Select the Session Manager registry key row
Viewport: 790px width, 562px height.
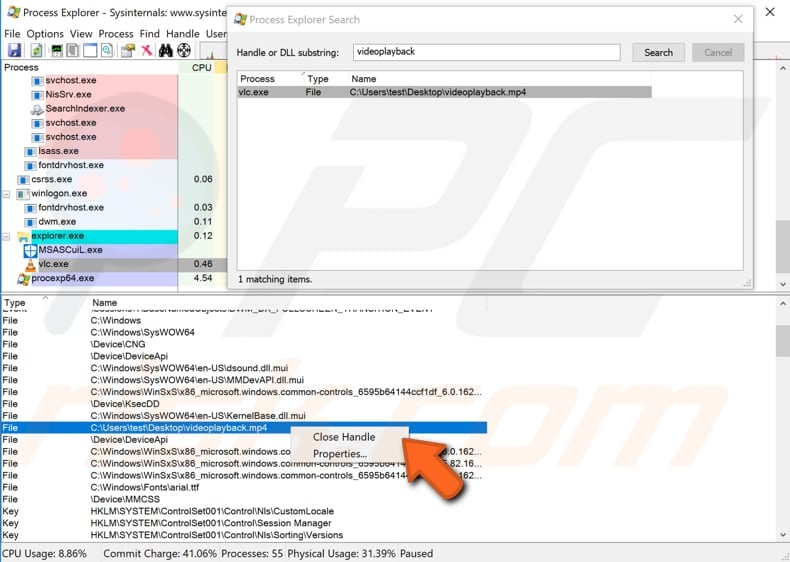[x=244, y=523]
